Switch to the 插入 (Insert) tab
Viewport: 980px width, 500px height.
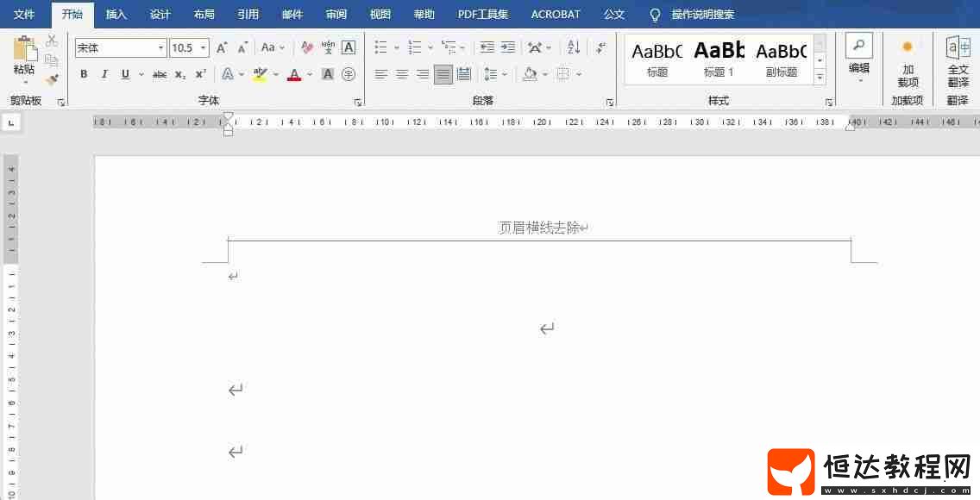[116, 14]
